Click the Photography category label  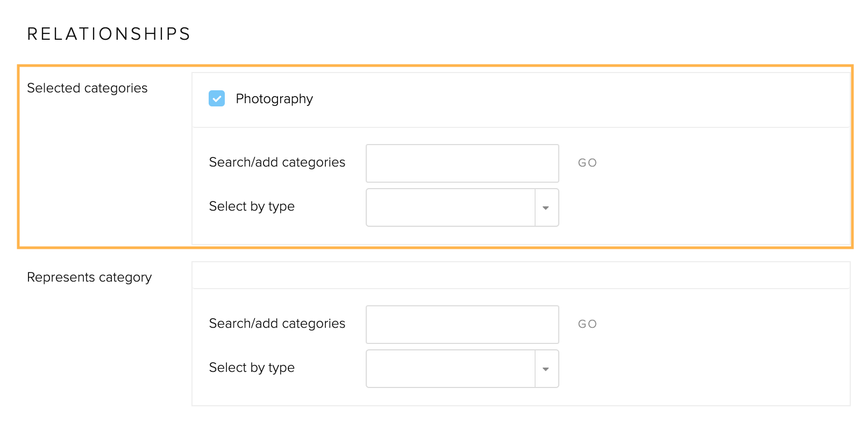274,99
